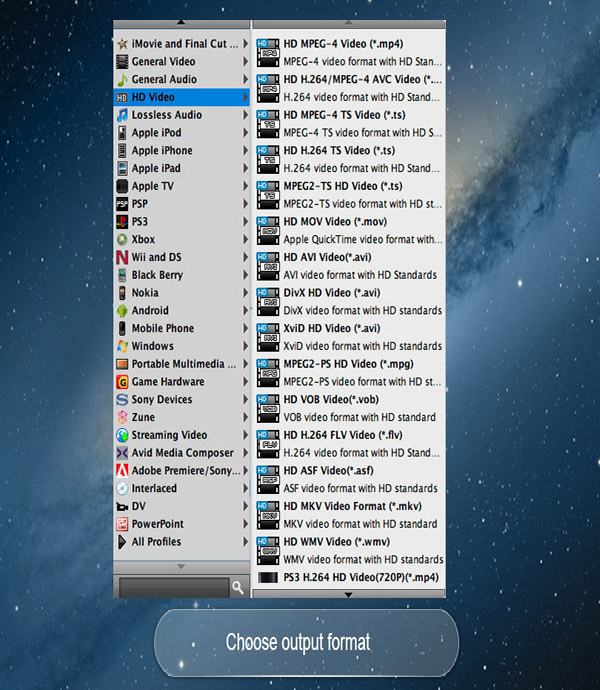Click the iMovie and Final Cut star icon
Viewport: 600px width, 690px height.
coord(122,44)
